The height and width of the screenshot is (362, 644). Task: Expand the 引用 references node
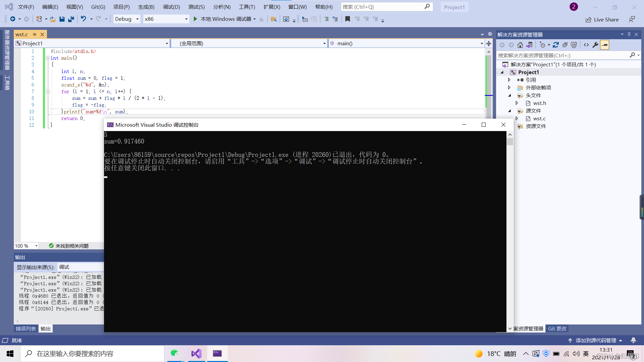pos(509,80)
